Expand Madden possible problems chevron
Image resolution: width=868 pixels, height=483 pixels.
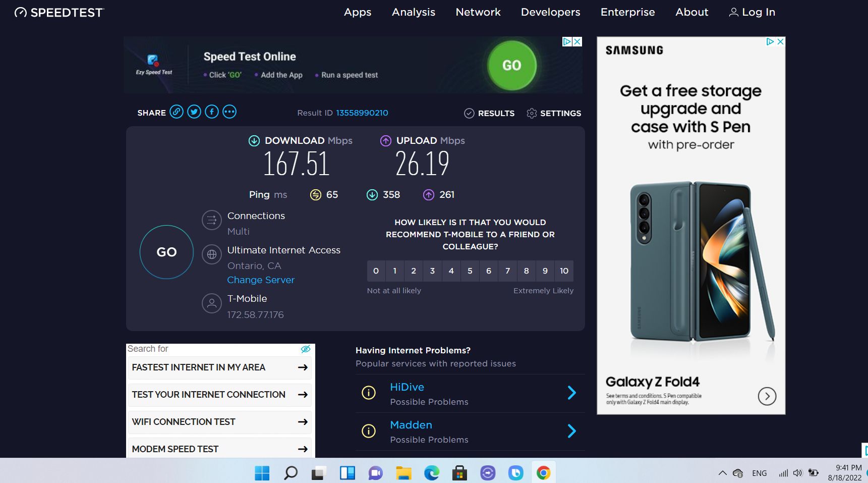pyautogui.click(x=571, y=431)
